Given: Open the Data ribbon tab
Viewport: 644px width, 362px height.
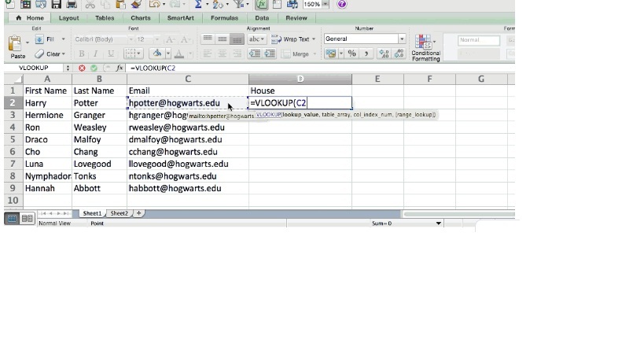Looking at the screenshot, I should 262,18.
